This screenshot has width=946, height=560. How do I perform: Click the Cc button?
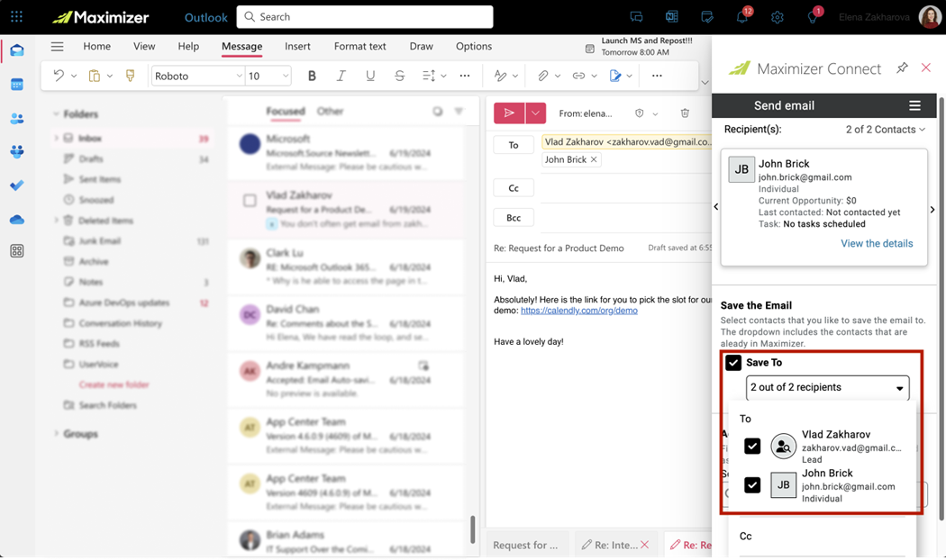(x=514, y=188)
